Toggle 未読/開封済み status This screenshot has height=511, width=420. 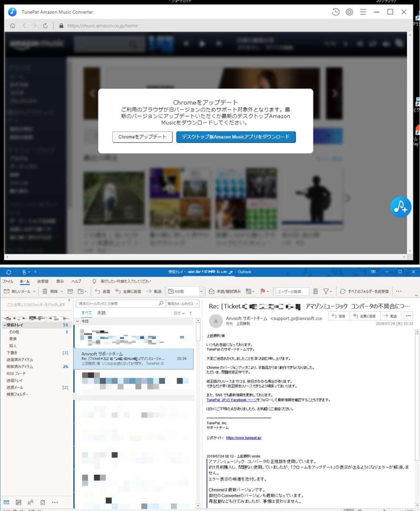pyautogui.click(x=224, y=291)
